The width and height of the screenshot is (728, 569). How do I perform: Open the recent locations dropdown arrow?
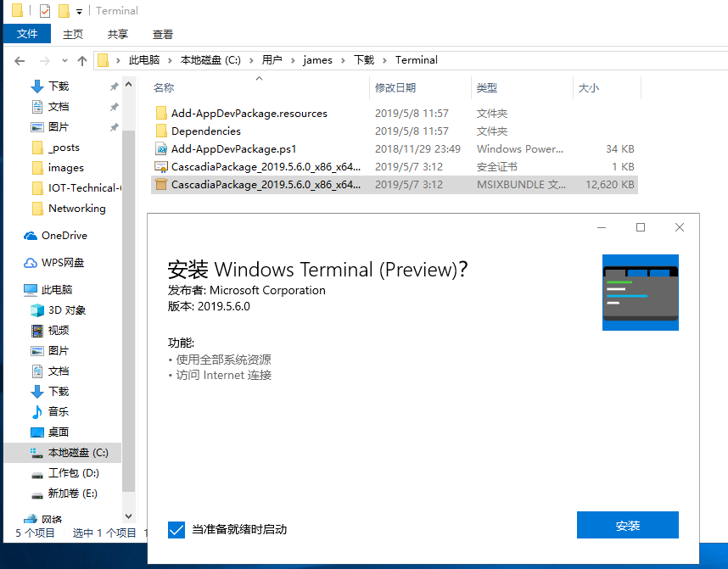[x=64, y=61]
